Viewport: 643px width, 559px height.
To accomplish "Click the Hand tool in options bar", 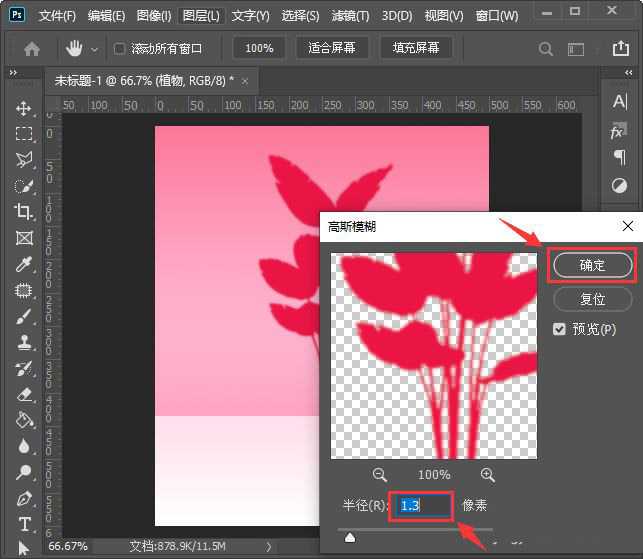I will (x=74, y=49).
